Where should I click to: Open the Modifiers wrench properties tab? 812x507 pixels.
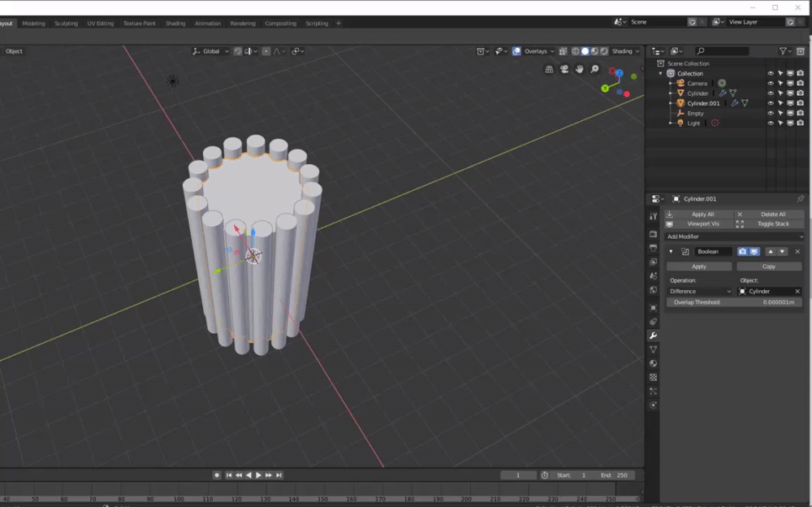click(654, 336)
